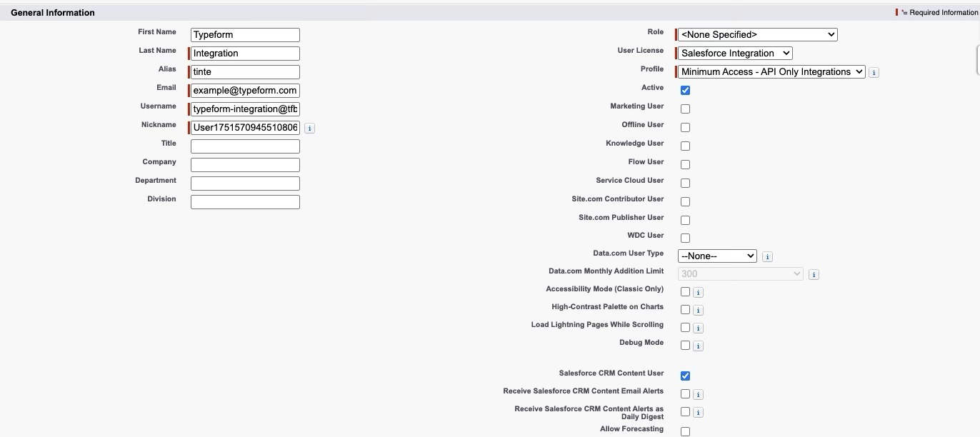Image resolution: width=980 pixels, height=437 pixels.
Task: Click into the First Name field
Action: [245, 35]
